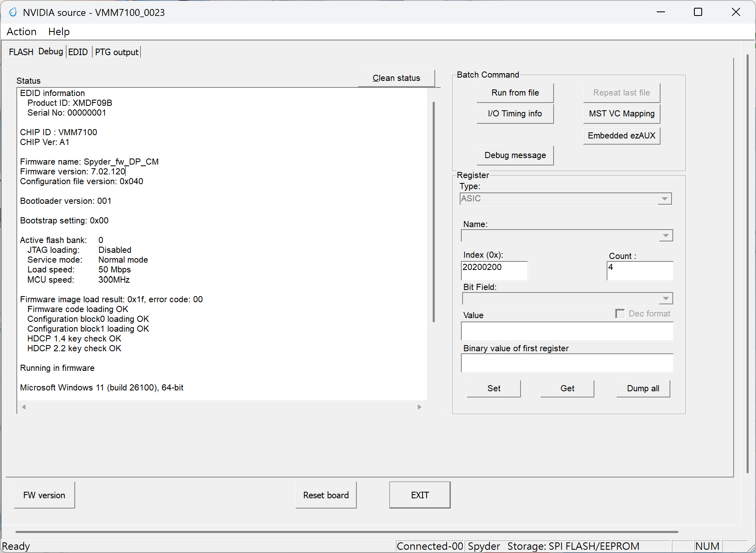Viewport: 756px width, 553px height.
Task: Click the Clean status button
Action: click(396, 78)
